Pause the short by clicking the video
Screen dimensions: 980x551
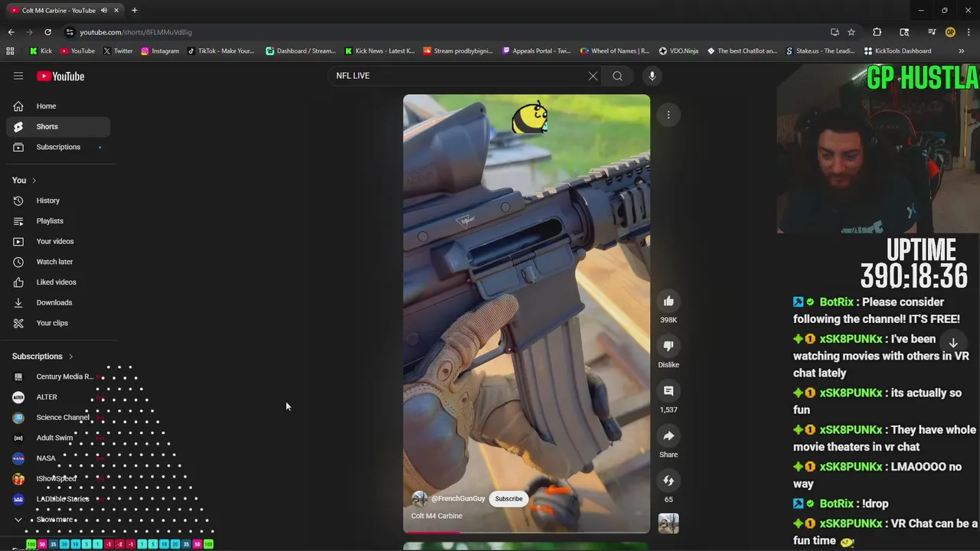click(527, 314)
